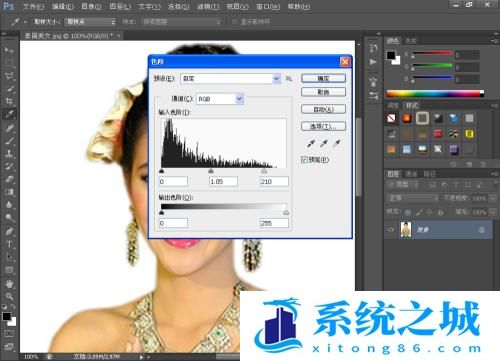Toggle lock image pixels brush icon
500x361 pixels.
point(419,212)
